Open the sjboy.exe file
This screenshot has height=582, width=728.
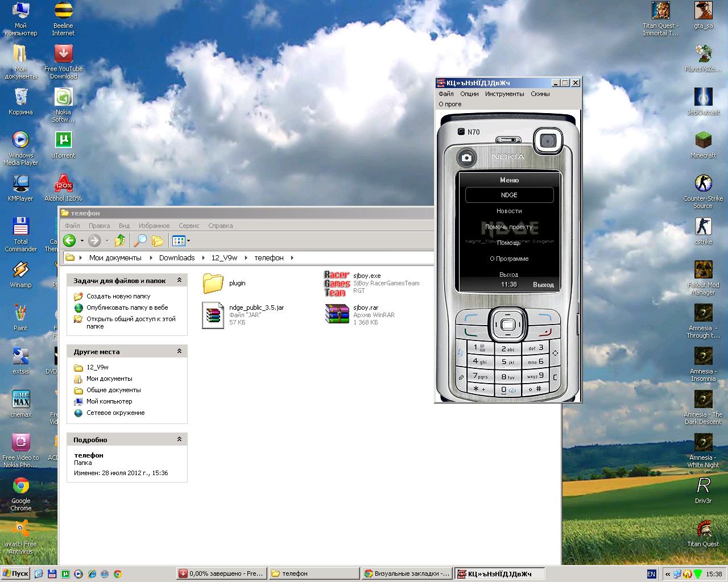pyautogui.click(x=336, y=283)
